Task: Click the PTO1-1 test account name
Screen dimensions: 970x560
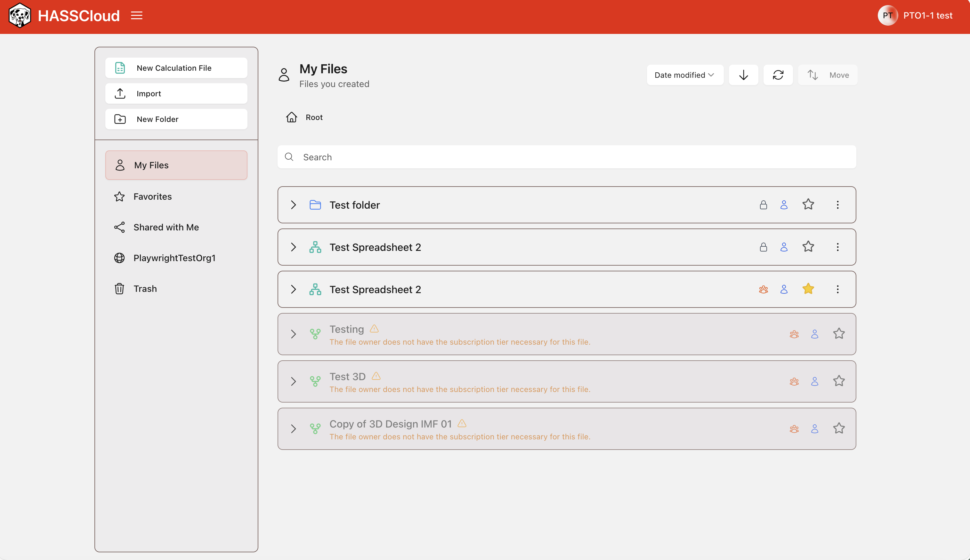Action: 927,15
